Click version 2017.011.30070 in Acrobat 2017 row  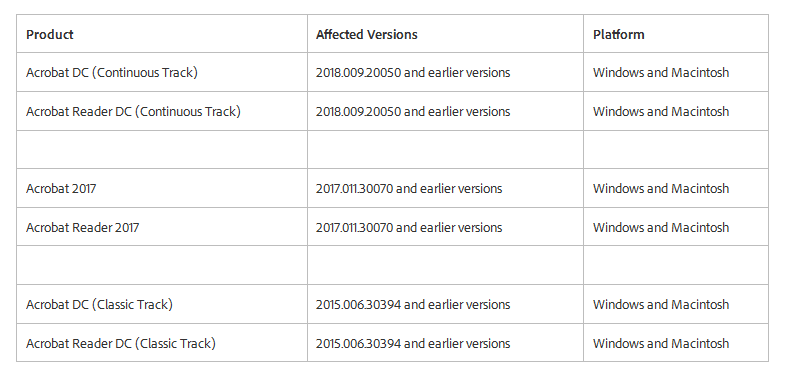354,188
